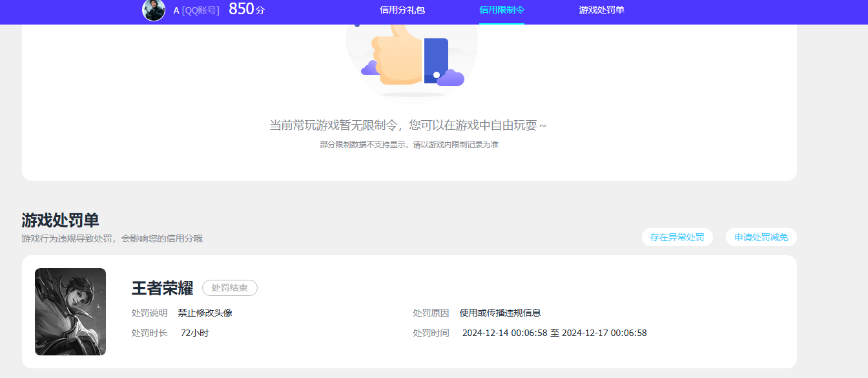Click the 王者荣耀 hero thumbnail image
Image resolution: width=868 pixels, height=378 pixels.
coord(70,311)
